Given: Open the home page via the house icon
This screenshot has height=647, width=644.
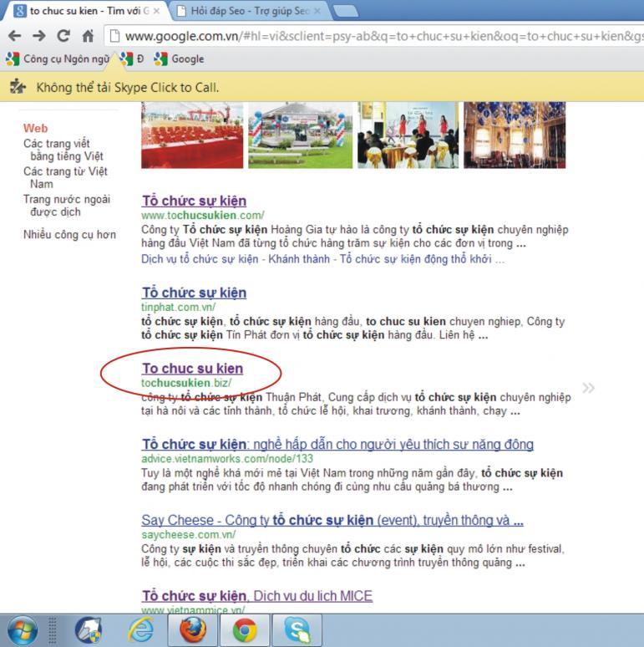Looking at the screenshot, I should (88, 36).
